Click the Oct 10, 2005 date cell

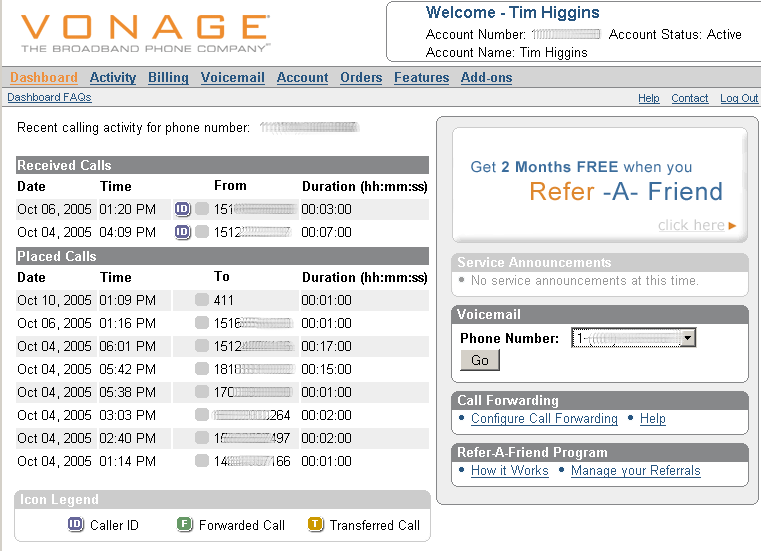click(54, 300)
